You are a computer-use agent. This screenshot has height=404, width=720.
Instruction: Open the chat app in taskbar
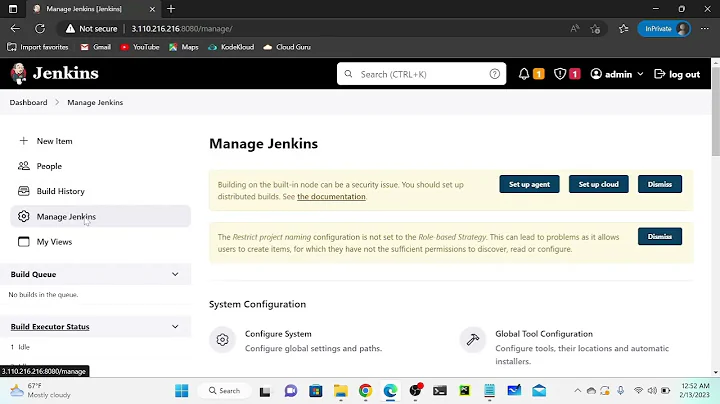(x=291, y=391)
